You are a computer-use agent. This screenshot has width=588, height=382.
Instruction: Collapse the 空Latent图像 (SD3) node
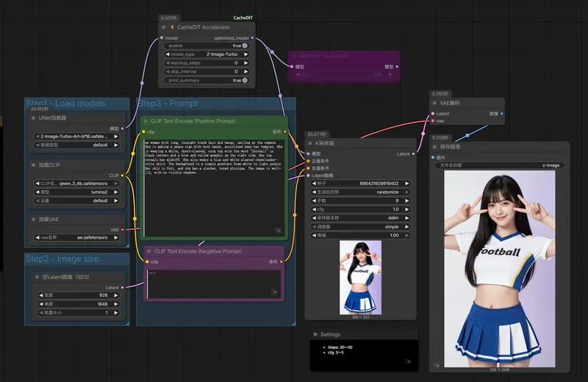pyautogui.click(x=37, y=277)
